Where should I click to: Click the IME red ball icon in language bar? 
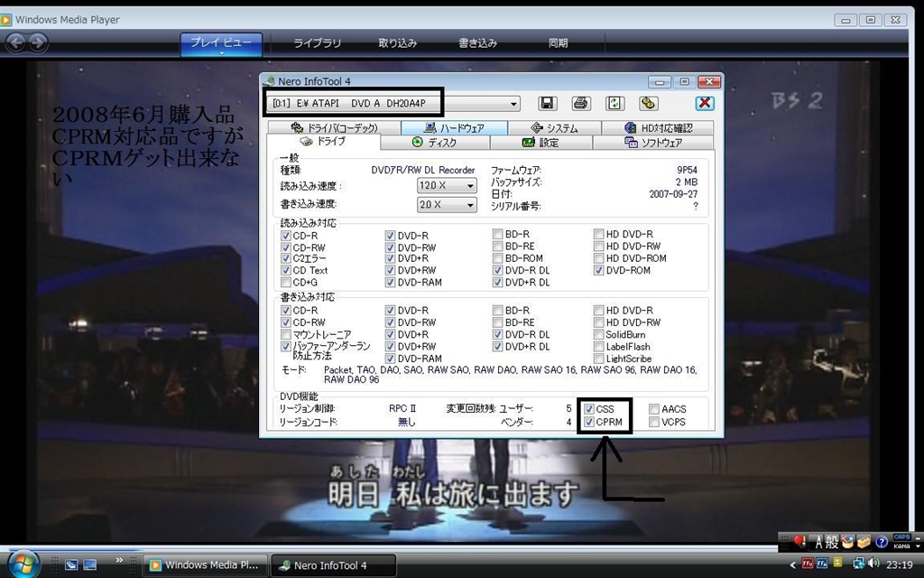pyautogui.click(x=799, y=542)
